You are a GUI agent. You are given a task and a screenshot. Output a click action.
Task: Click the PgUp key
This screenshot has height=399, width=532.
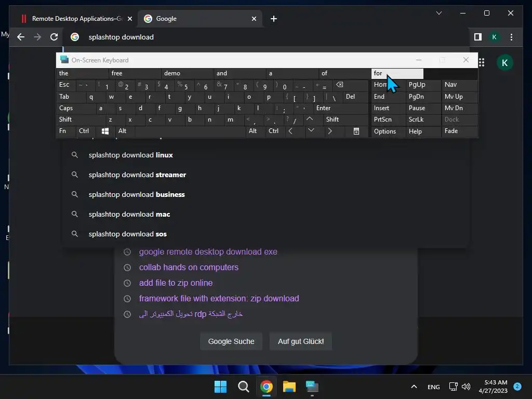point(423,85)
